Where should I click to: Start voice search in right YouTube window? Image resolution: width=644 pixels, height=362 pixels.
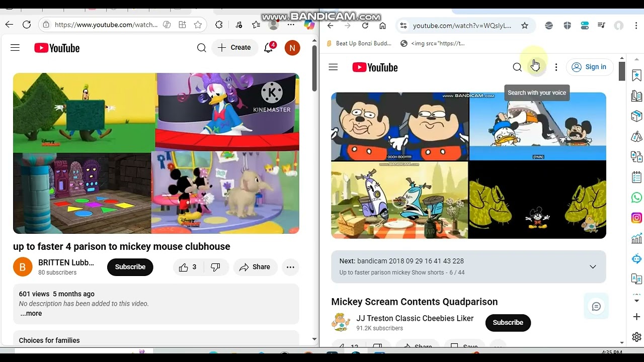[x=535, y=66]
